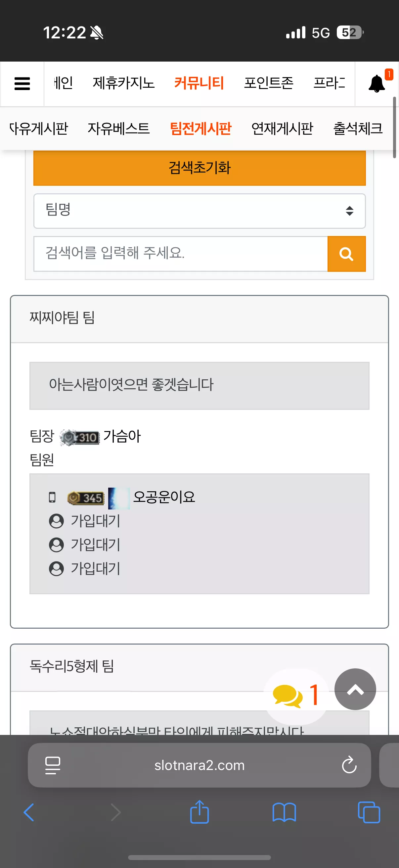Open Safari tabs overview icon
Screen dimensions: 399x868
tap(369, 813)
